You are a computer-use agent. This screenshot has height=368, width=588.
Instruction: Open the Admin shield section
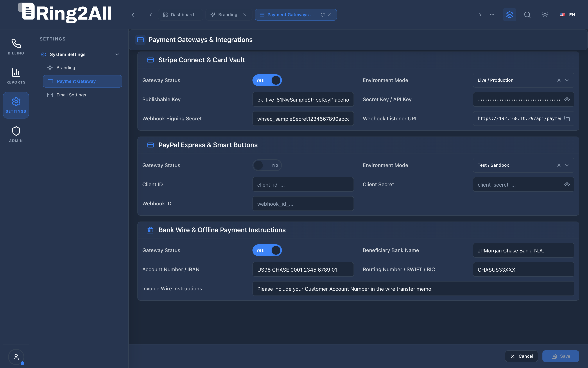point(16,134)
